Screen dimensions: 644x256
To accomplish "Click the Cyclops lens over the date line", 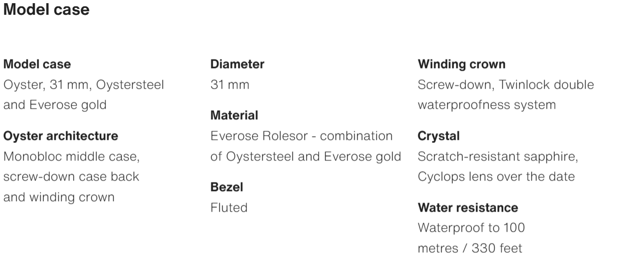I will coord(496,177).
